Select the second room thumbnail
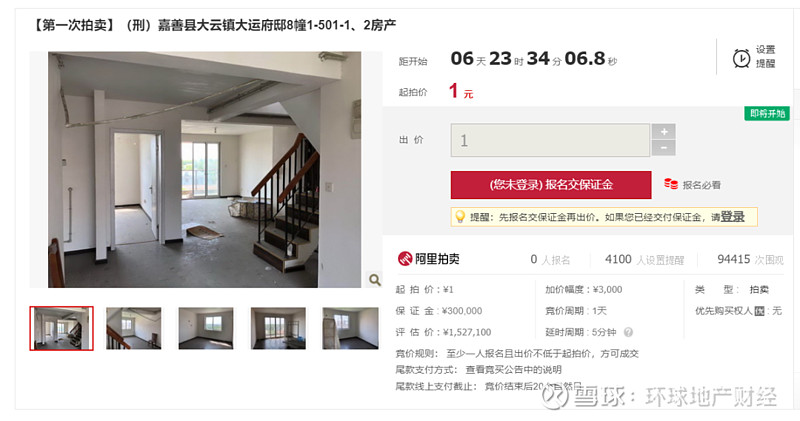This screenshot has height=421, width=800. (x=134, y=328)
